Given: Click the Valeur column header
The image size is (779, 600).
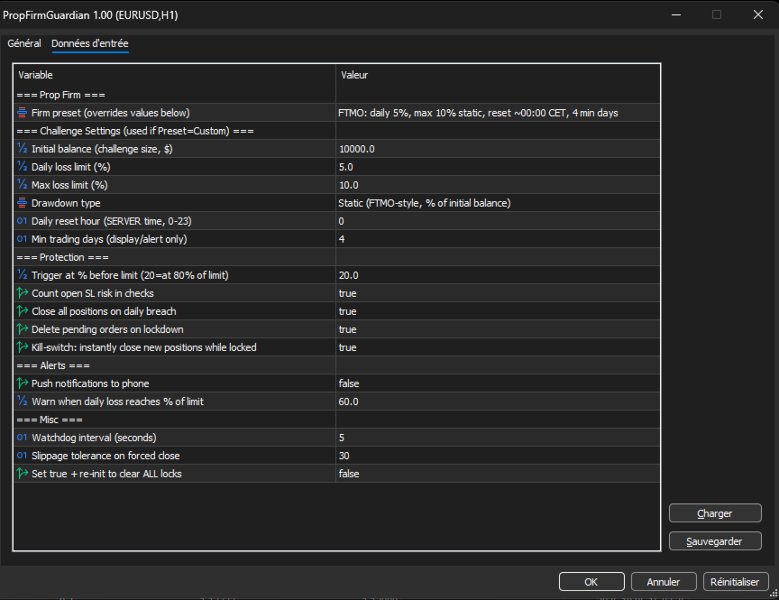Looking at the screenshot, I should (x=498, y=75).
